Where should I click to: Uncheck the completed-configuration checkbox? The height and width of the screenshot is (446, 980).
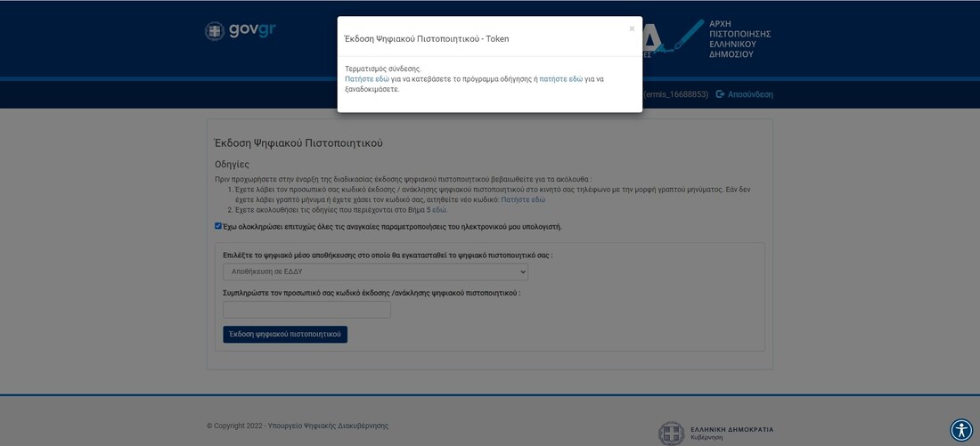(218, 226)
